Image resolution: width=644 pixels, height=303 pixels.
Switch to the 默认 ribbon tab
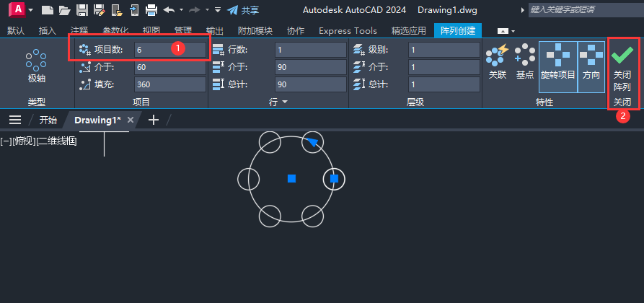(x=16, y=30)
